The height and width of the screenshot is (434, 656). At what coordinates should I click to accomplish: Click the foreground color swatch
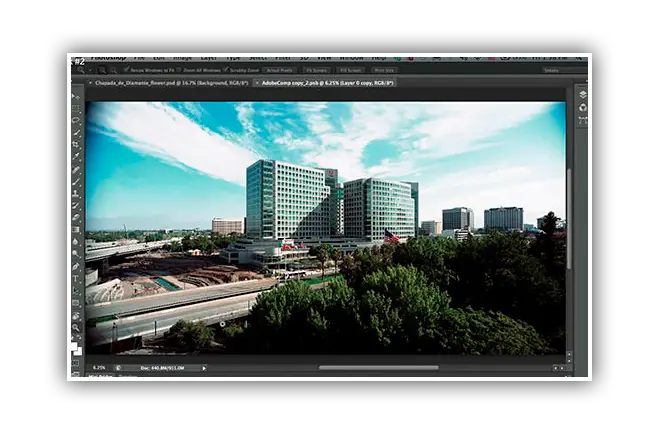click(x=75, y=344)
